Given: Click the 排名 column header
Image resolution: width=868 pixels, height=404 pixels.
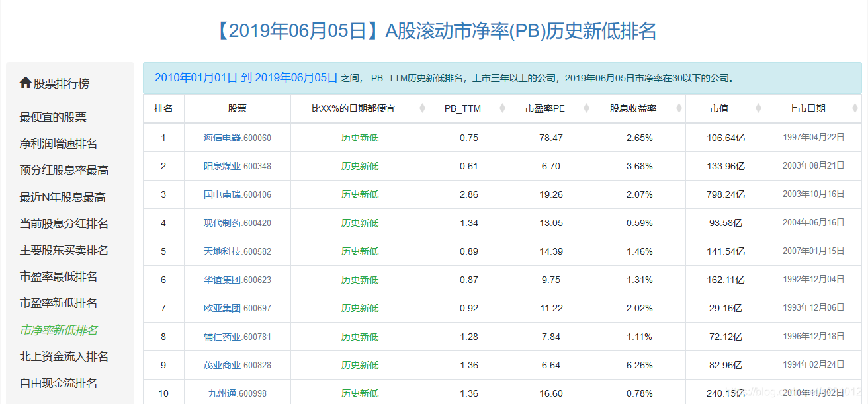Looking at the screenshot, I should tap(163, 108).
